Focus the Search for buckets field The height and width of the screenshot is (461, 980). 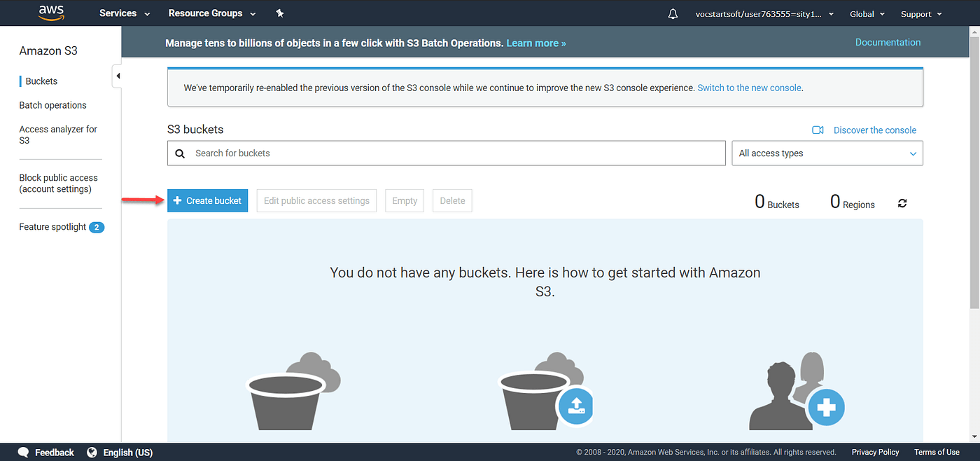tap(447, 153)
